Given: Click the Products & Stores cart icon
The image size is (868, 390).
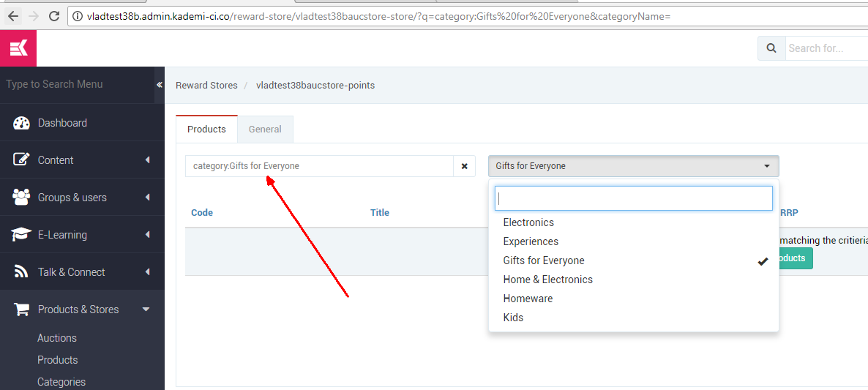Looking at the screenshot, I should pyautogui.click(x=21, y=310).
